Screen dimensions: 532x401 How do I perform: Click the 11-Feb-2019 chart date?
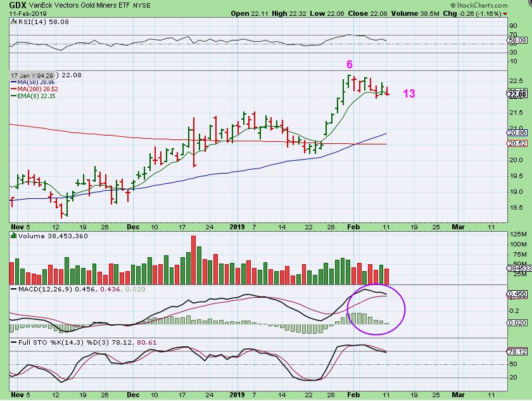pyautogui.click(x=28, y=13)
